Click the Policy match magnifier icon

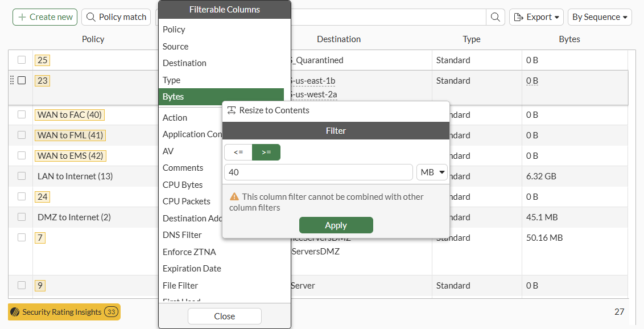coord(91,17)
